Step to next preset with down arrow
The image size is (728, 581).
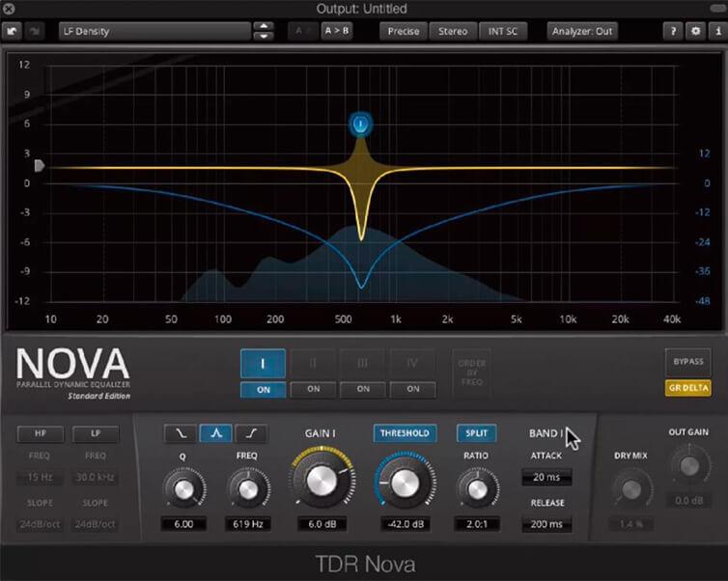click(264, 37)
